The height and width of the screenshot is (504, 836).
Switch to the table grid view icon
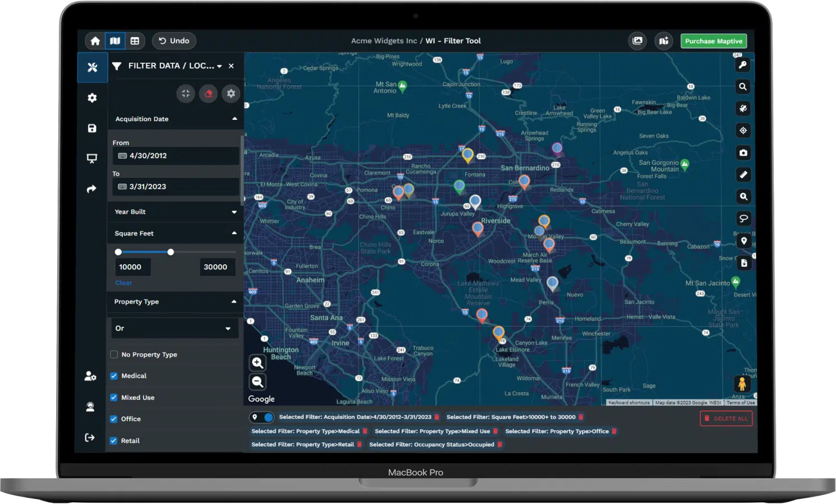(135, 41)
